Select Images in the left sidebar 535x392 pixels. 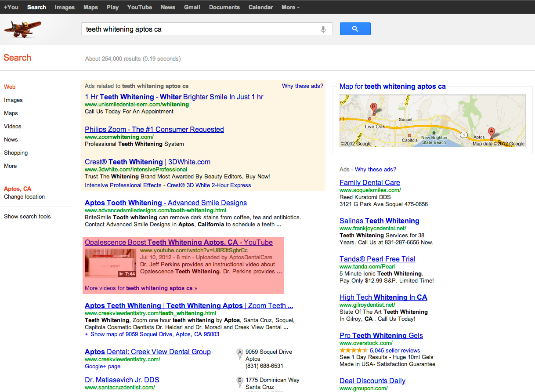point(13,100)
